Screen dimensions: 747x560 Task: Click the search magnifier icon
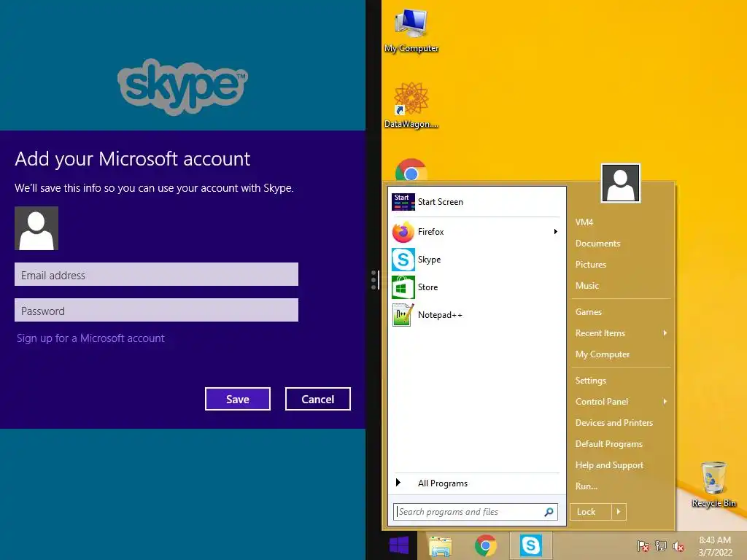coord(549,512)
